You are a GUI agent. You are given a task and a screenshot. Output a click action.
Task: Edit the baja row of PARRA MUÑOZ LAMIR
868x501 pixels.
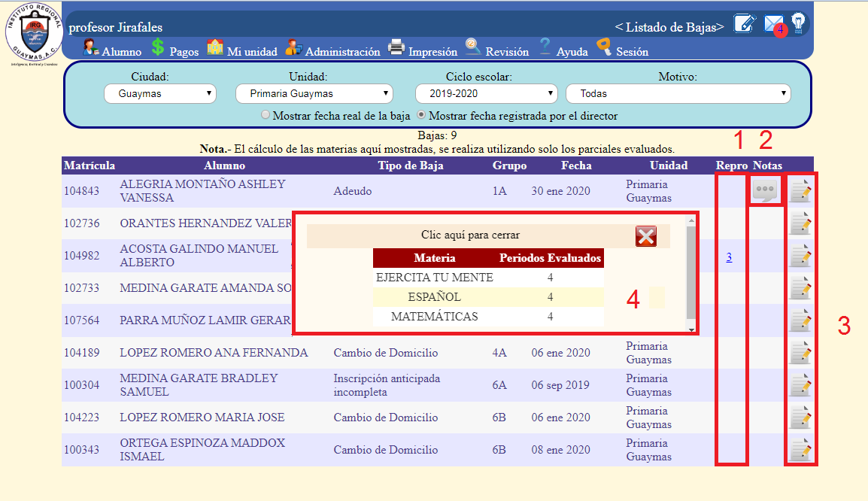pos(800,320)
